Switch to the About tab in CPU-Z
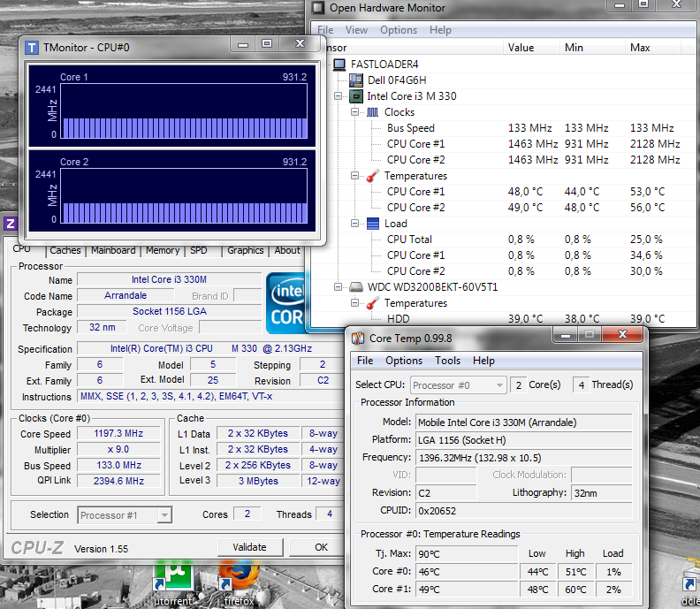Image resolution: width=700 pixels, height=609 pixels. [x=287, y=250]
